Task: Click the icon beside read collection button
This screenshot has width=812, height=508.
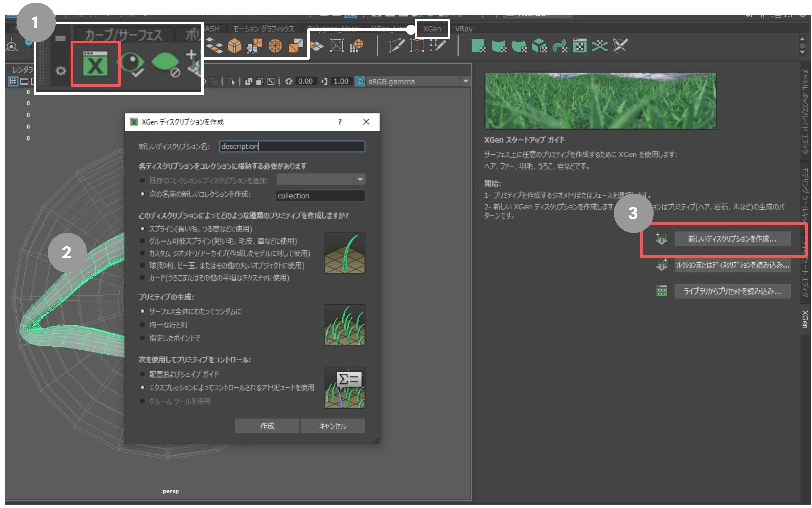Action: point(662,264)
